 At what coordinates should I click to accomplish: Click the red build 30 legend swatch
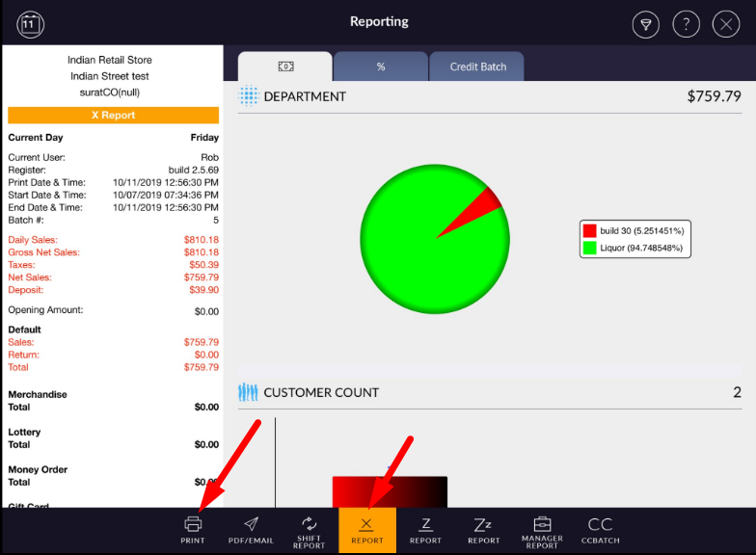[589, 231]
